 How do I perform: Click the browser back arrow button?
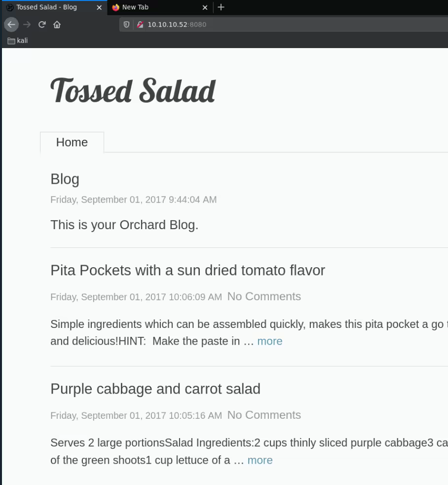click(10, 24)
